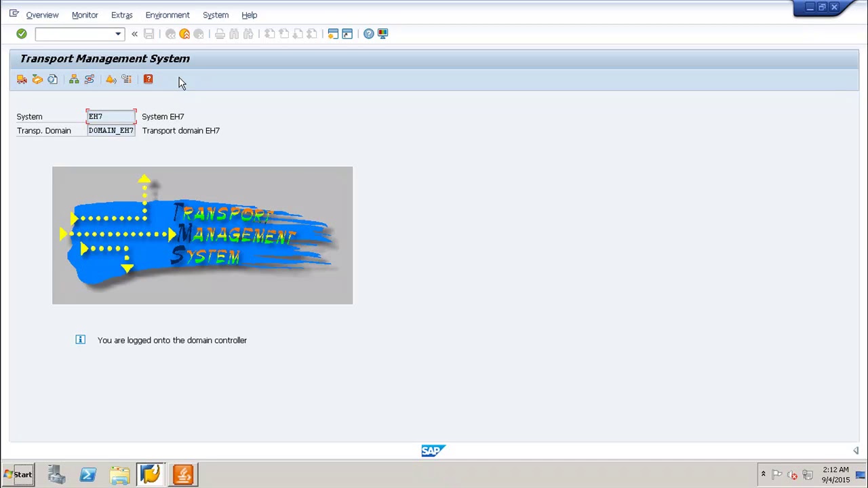This screenshot has width=868, height=488.
Task: Open the Back navigation arrow dropdown area
Action: 170,34
